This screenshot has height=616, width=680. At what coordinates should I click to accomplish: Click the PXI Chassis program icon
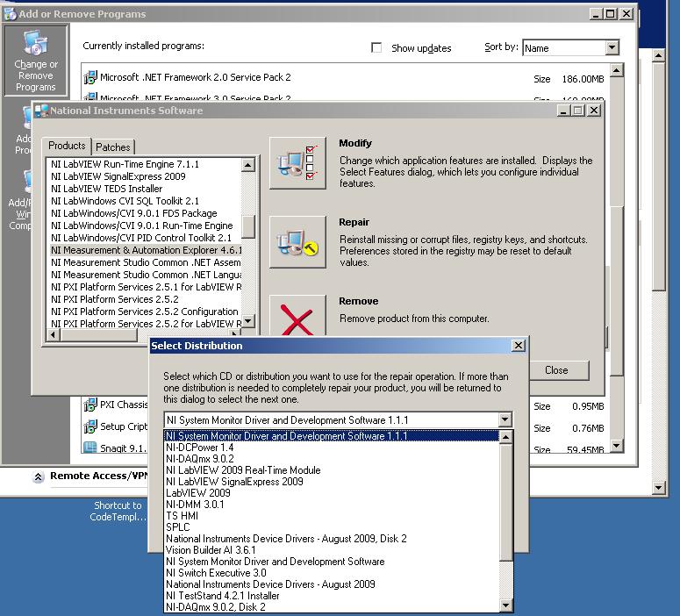click(x=90, y=405)
